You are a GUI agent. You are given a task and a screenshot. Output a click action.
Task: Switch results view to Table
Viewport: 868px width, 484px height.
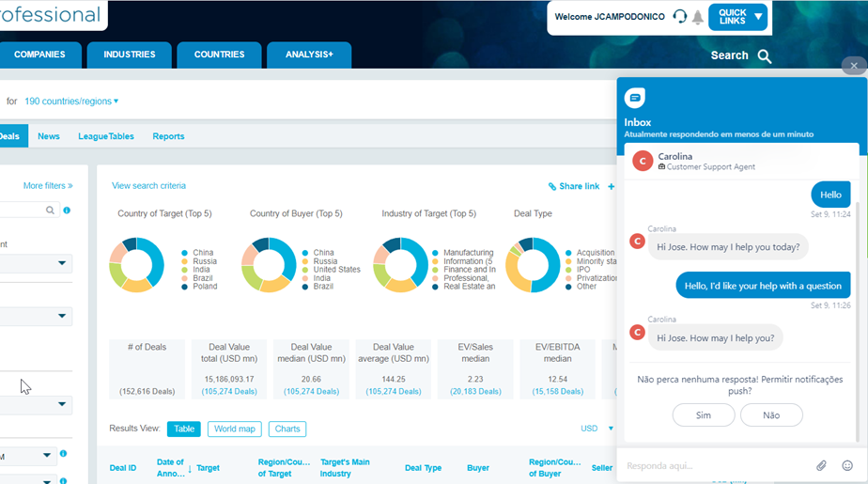(x=184, y=429)
